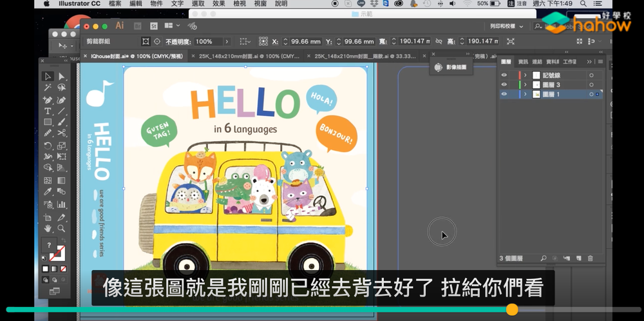Switch to the 資訊 panel tab

(x=523, y=62)
